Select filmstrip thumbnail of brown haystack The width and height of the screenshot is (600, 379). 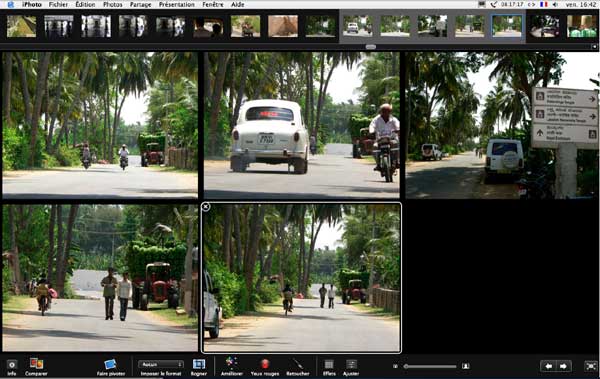[283, 26]
